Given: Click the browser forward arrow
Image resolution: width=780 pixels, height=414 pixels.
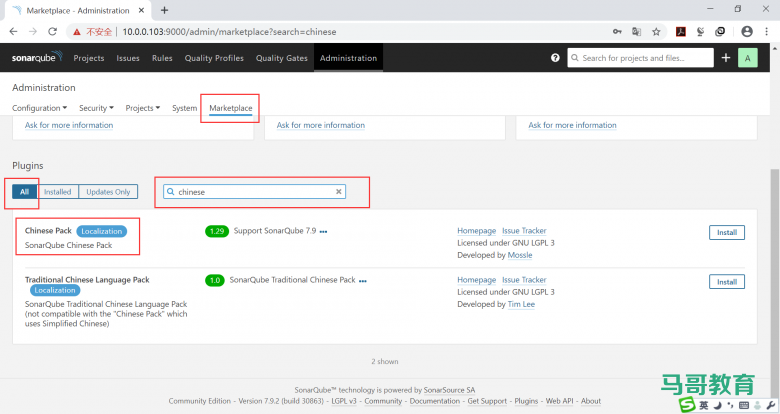Looking at the screenshot, I should 33,31.
